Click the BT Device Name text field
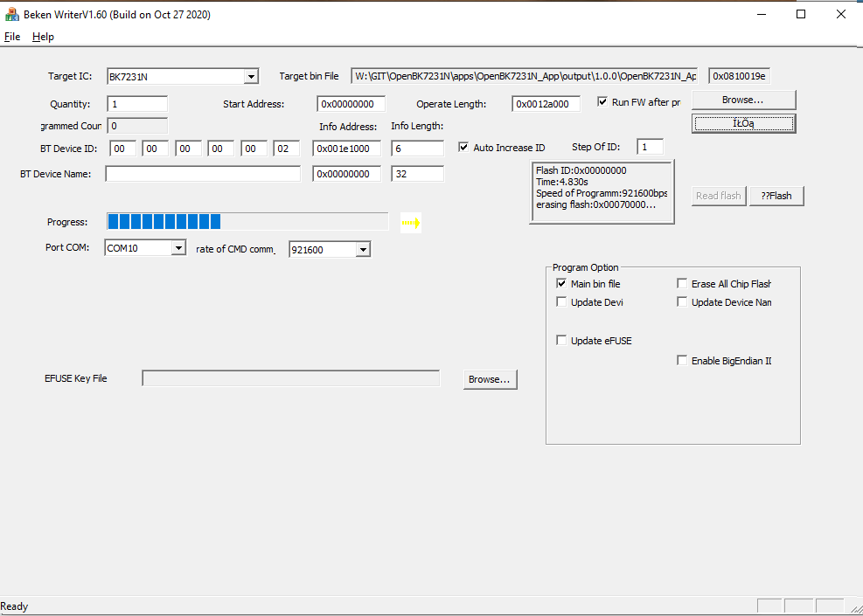 click(203, 174)
